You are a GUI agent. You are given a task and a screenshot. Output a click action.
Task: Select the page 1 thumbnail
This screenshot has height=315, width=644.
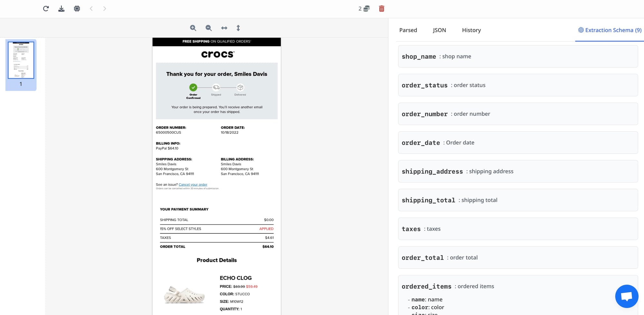pyautogui.click(x=21, y=60)
